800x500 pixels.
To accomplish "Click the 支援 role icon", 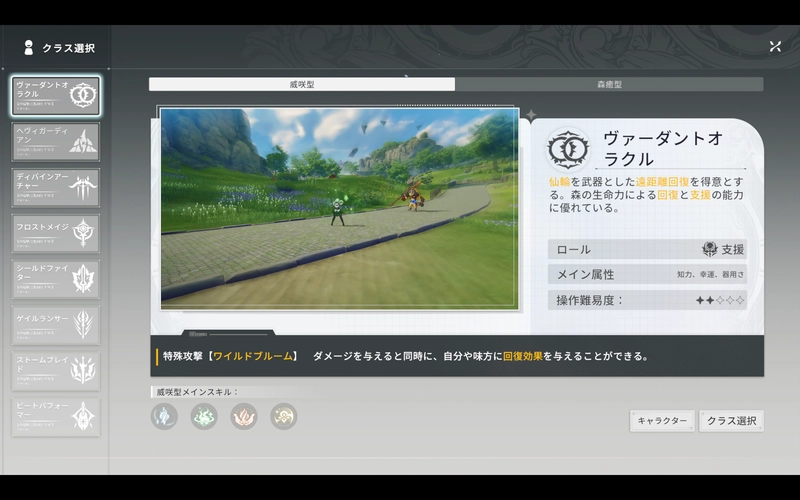I will pyautogui.click(x=710, y=249).
